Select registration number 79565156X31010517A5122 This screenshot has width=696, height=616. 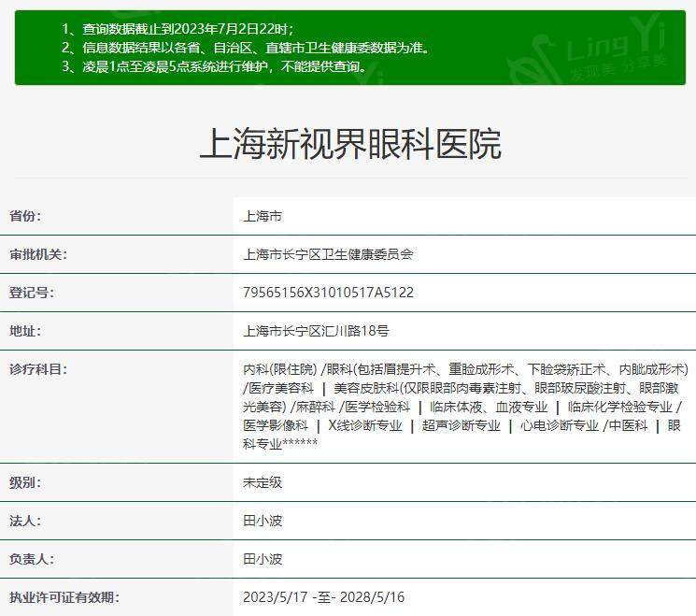[x=328, y=293]
